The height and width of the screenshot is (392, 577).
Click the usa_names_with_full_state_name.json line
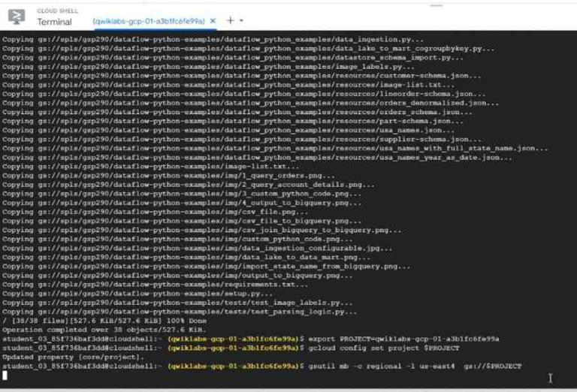click(x=275, y=149)
